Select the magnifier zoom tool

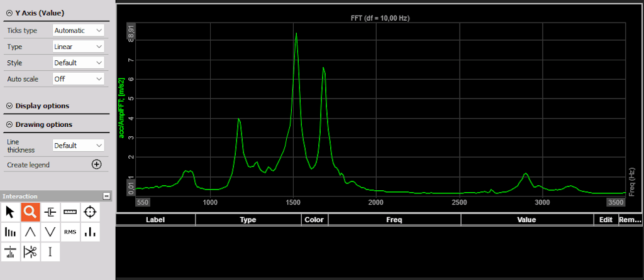coord(30,212)
